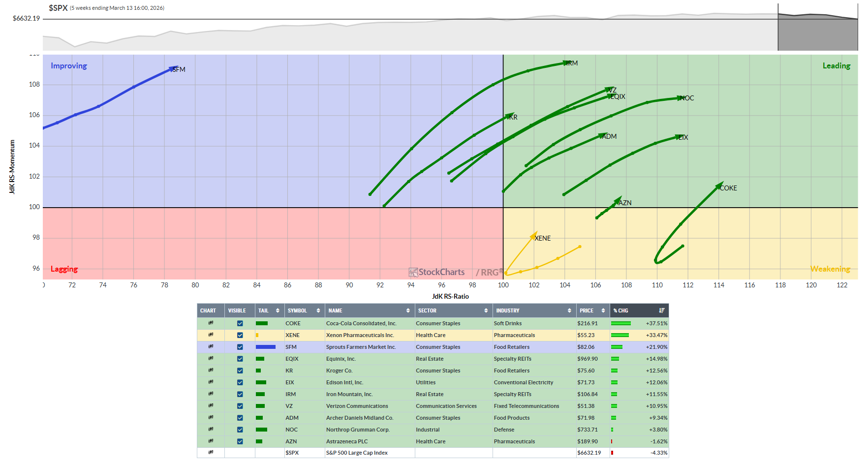868x465 pixels.
Task: Click the EQIX symbol in the table
Action: [292, 359]
